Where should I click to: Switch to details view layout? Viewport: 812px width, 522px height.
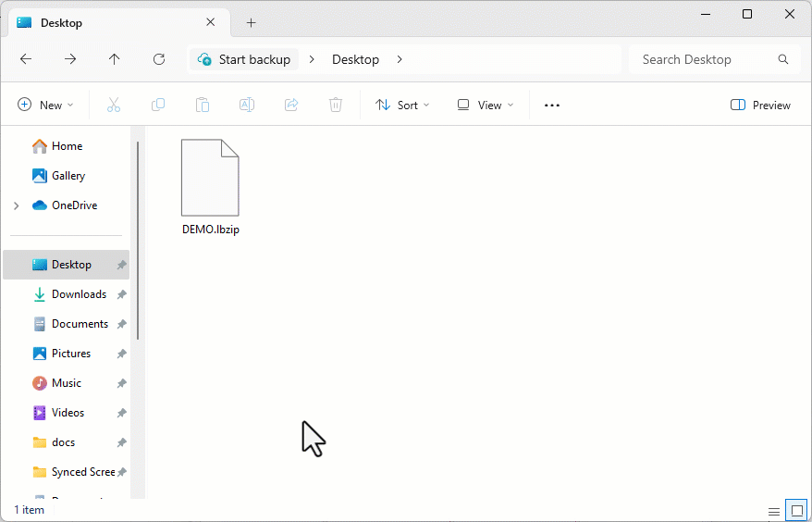[x=774, y=511]
